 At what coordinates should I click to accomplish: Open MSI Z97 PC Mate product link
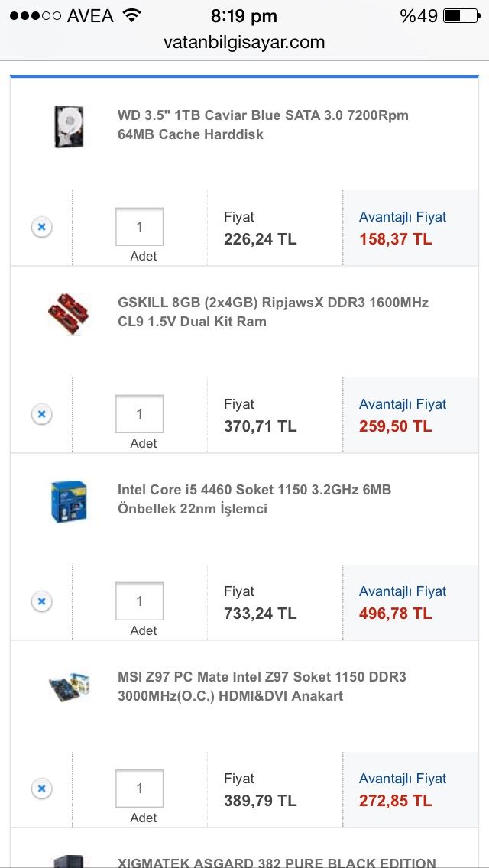pyautogui.click(x=261, y=686)
